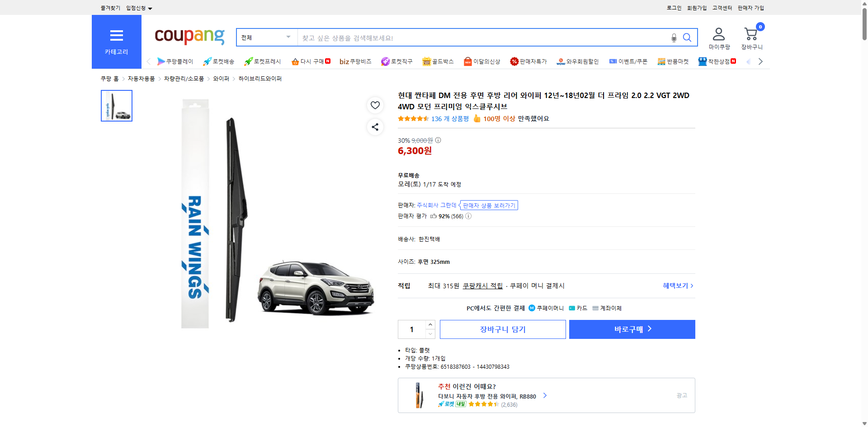
Task: Expand 혜택보기 benefit details
Action: [675, 286]
